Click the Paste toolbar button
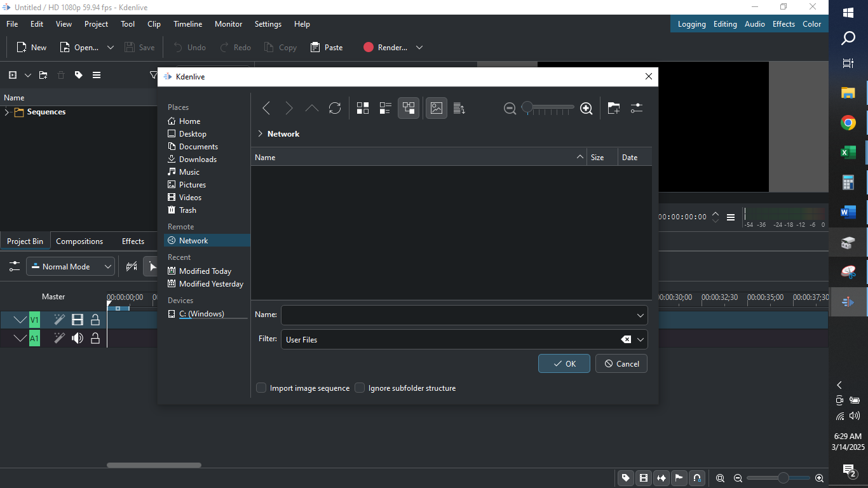 327,48
